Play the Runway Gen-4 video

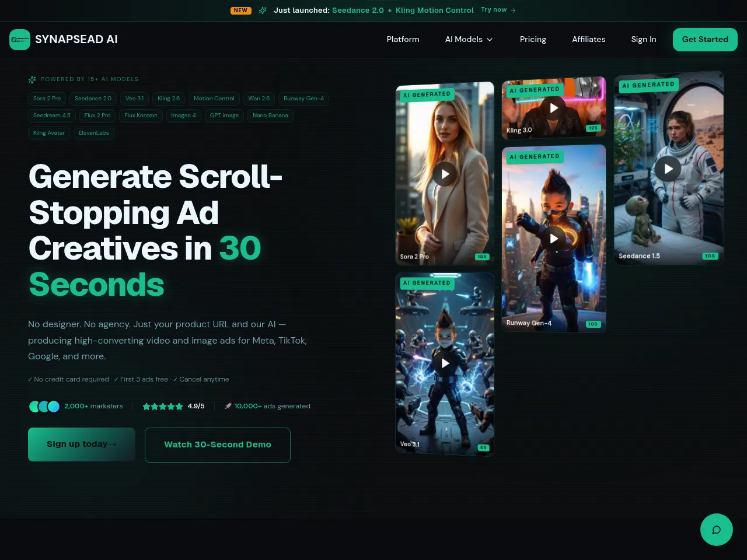click(554, 238)
